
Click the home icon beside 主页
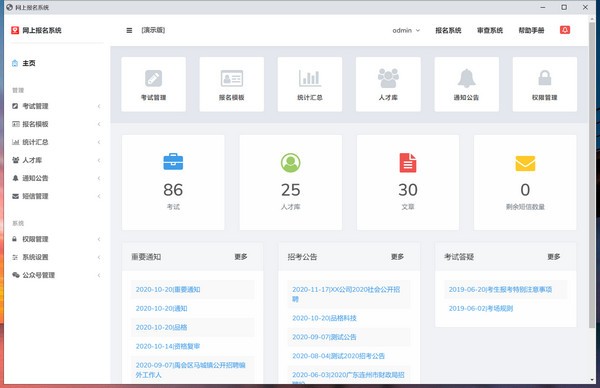pos(15,63)
